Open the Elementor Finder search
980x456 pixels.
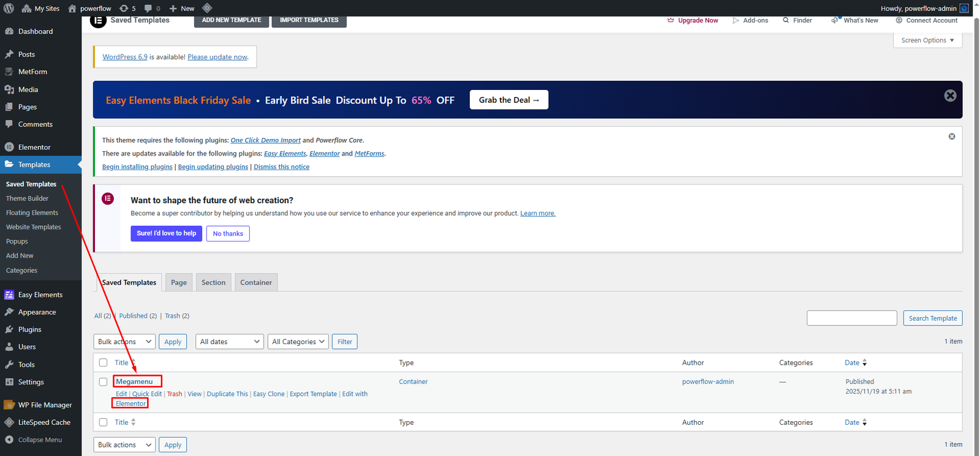[x=797, y=20]
